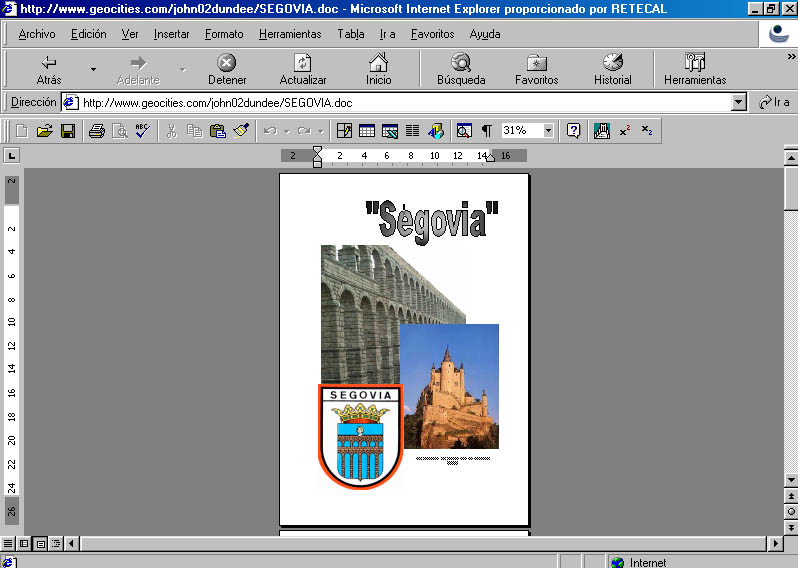
Task: Click the Select Browse Object circle button
Action: click(x=791, y=512)
